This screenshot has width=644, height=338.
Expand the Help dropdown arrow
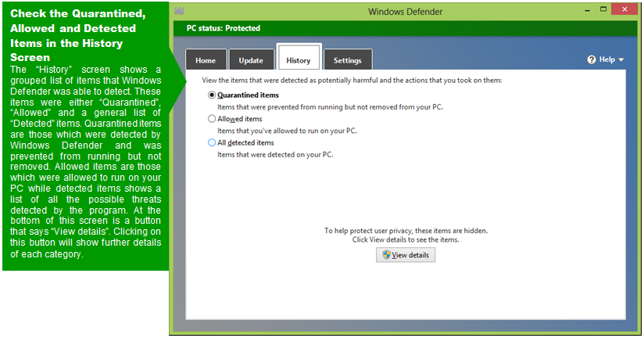click(x=621, y=60)
